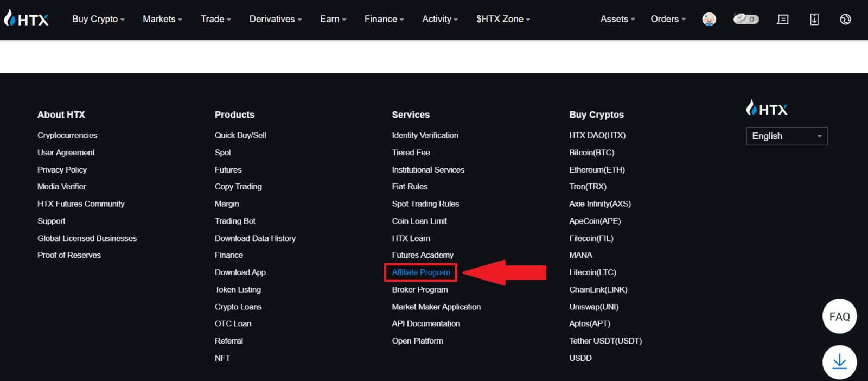Image resolution: width=868 pixels, height=381 pixels.
Task: Open the $HTX Zone menu
Action: pos(503,19)
